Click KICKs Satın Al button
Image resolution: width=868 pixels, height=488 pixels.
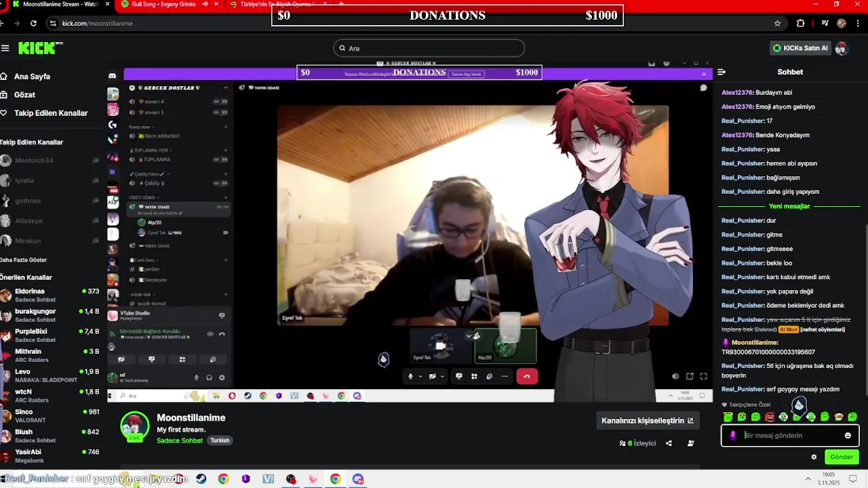pos(801,48)
